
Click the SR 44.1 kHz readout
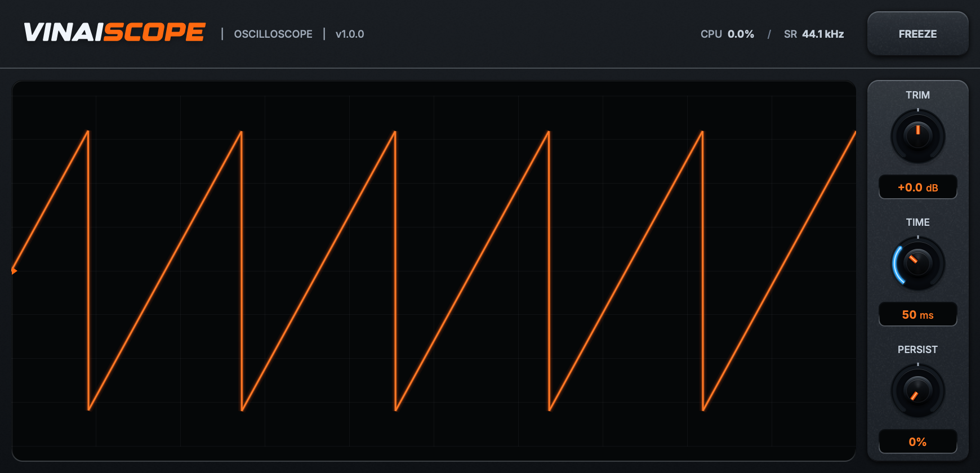click(x=814, y=34)
